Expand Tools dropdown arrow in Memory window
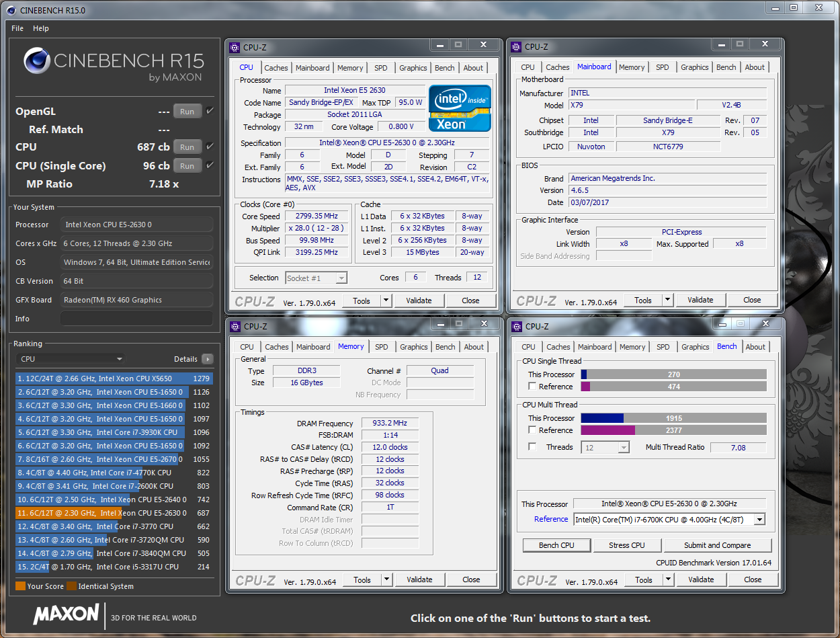The height and width of the screenshot is (638, 840). pos(387,580)
